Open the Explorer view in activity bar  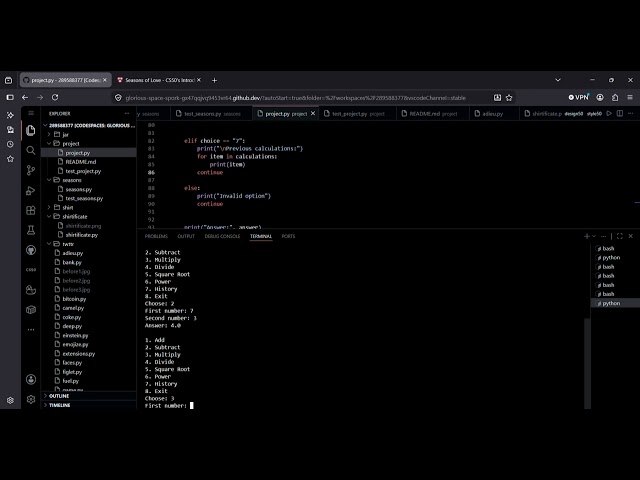pyautogui.click(x=31, y=130)
